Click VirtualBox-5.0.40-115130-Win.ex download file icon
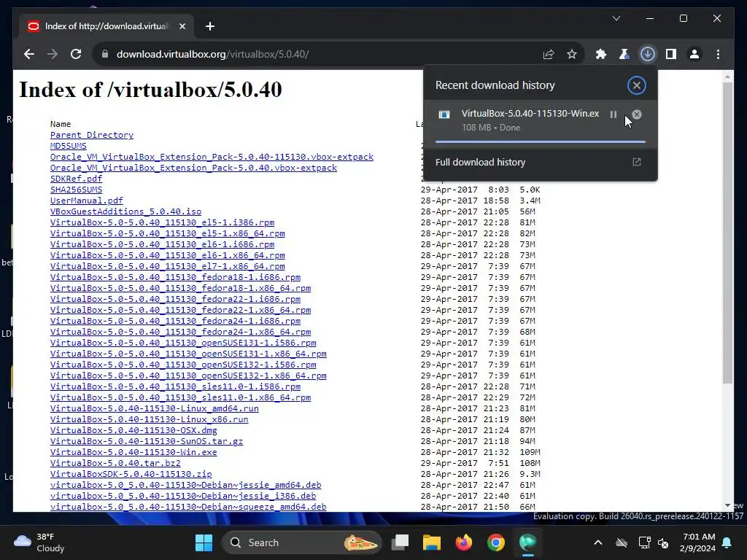The image size is (747, 560). [444, 114]
